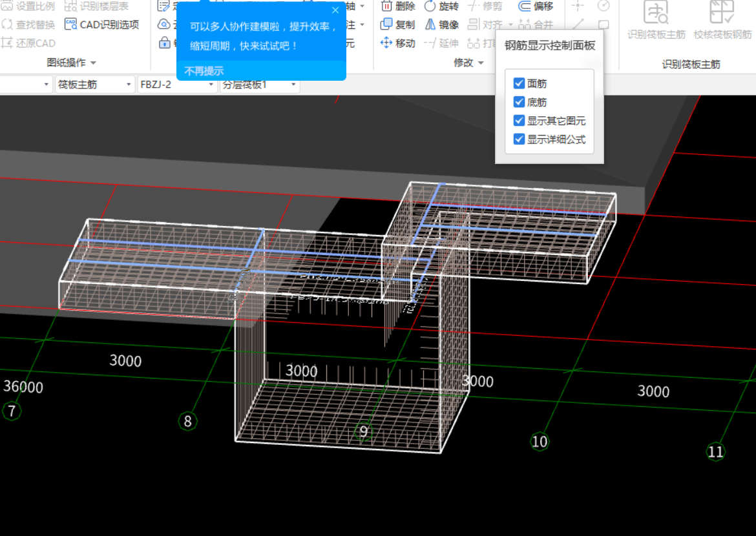756x536 pixels.
Task: Click the 3000 dimension between axes 10 and 11
Action: click(653, 391)
